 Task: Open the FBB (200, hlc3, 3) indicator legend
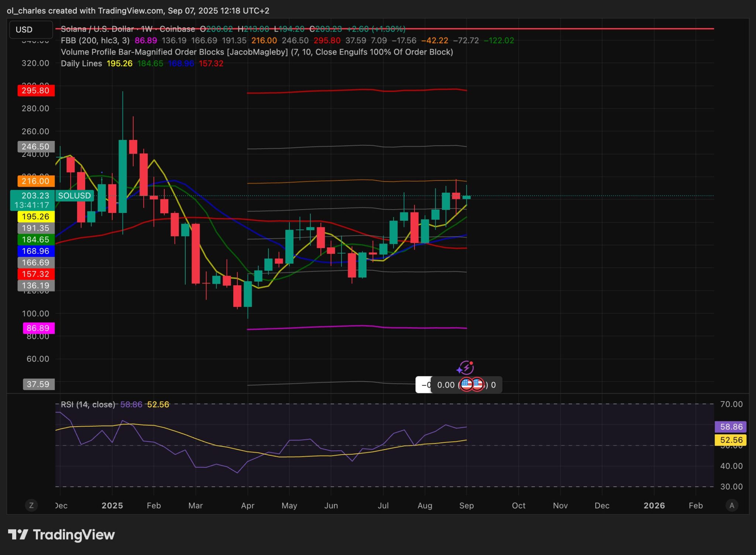(x=95, y=41)
